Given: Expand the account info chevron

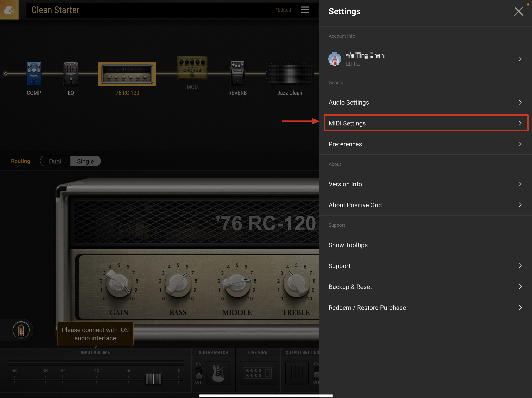Looking at the screenshot, I should [x=520, y=59].
